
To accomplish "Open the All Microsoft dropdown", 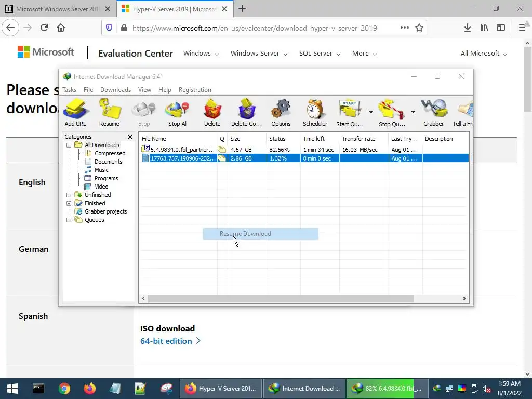I will pyautogui.click(x=484, y=54).
